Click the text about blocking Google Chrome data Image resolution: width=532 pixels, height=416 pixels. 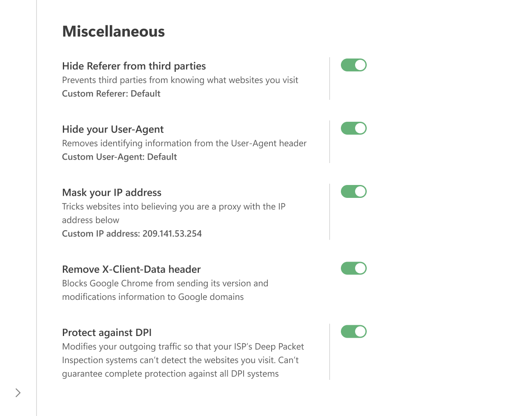point(165,290)
